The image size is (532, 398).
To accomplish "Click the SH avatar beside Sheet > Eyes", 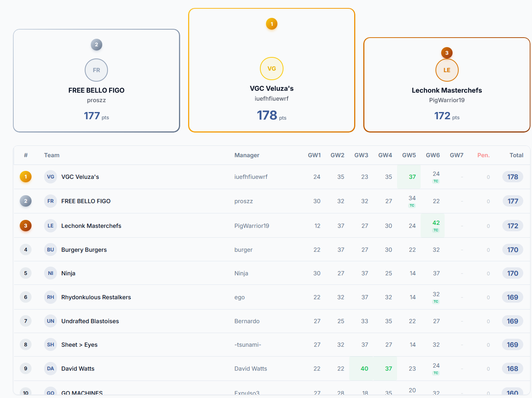I will 51,345.
